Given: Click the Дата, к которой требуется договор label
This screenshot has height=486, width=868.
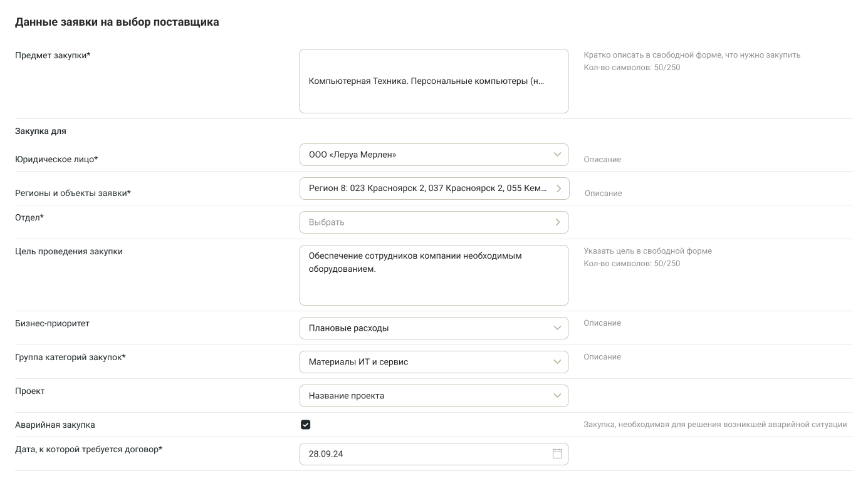Looking at the screenshot, I should click(x=88, y=449).
